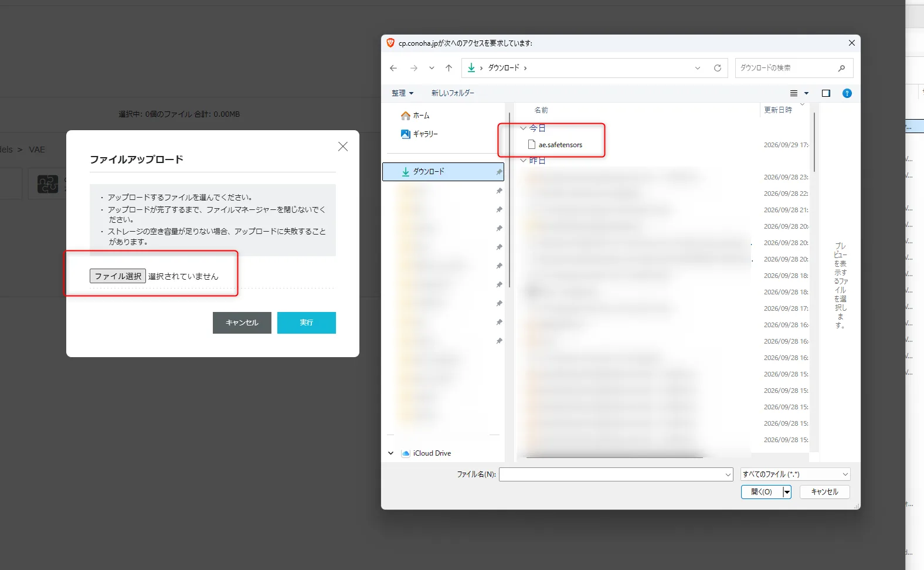Open the blue help icon
This screenshot has height=570, width=924.
pyautogui.click(x=847, y=93)
